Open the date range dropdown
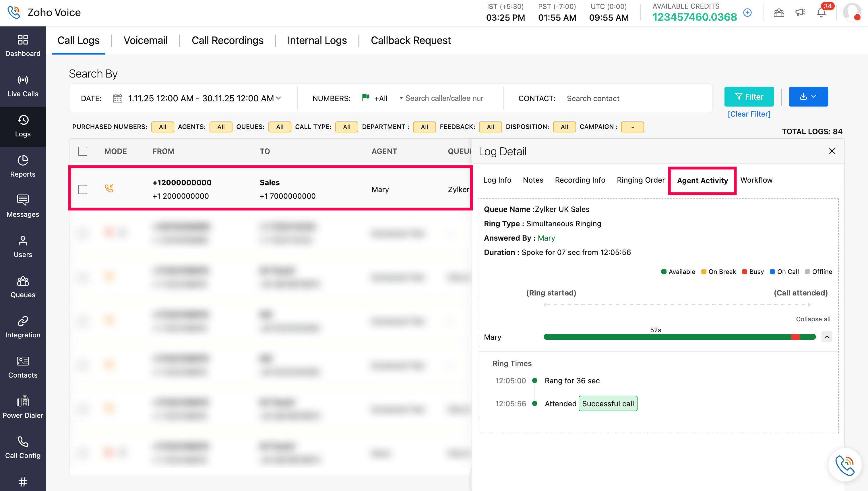The image size is (868, 491). [x=278, y=98]
